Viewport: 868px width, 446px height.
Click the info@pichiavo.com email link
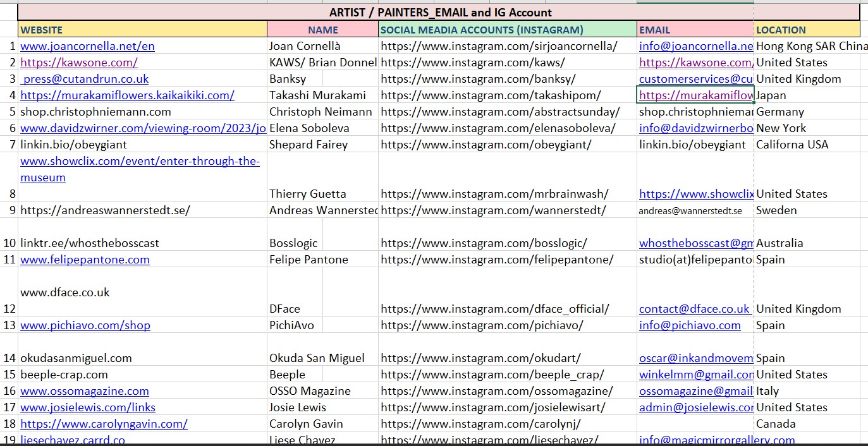[x=690, y=325]
